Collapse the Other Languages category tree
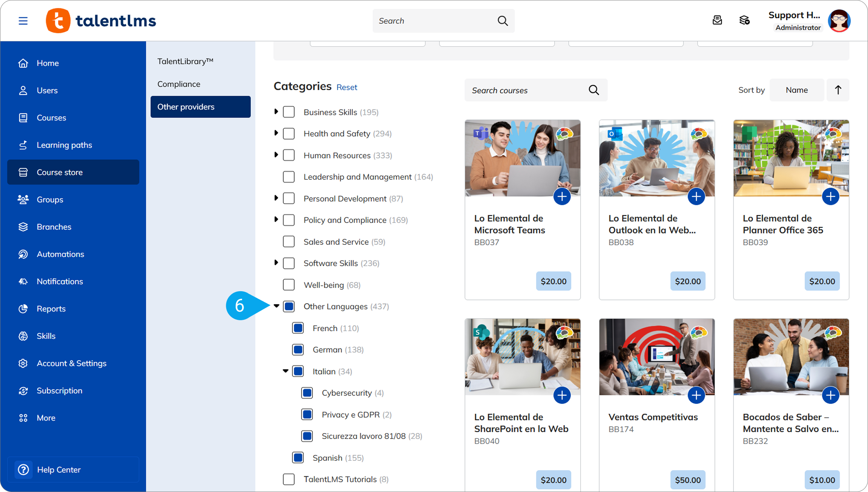This screenshot has height=492, width=868. [x=276, y=306]
